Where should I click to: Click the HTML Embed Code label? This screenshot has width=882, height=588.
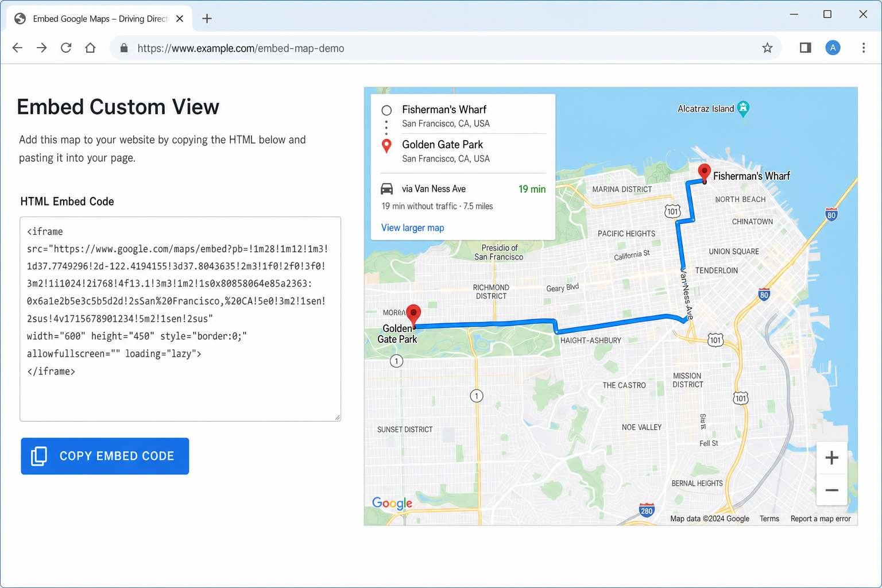tap(67, 202)
